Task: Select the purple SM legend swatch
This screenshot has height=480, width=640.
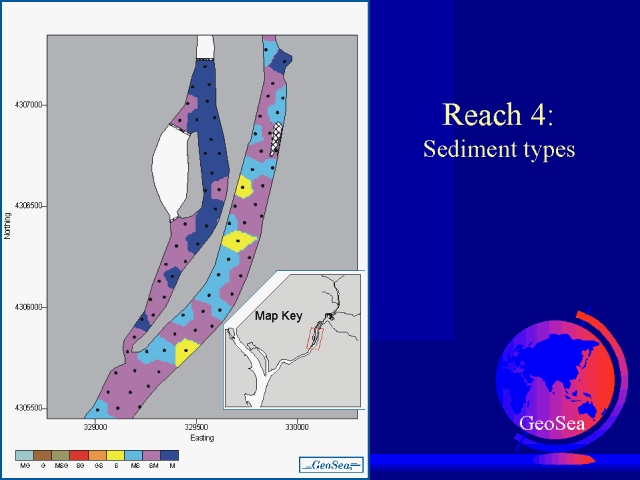Action: (x=154, y=455)
